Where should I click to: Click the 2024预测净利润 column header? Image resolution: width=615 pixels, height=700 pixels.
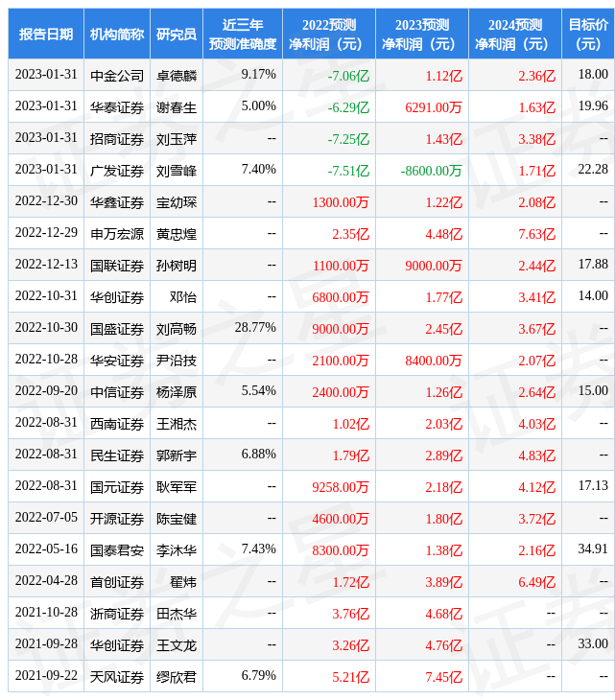pos(515,35)
